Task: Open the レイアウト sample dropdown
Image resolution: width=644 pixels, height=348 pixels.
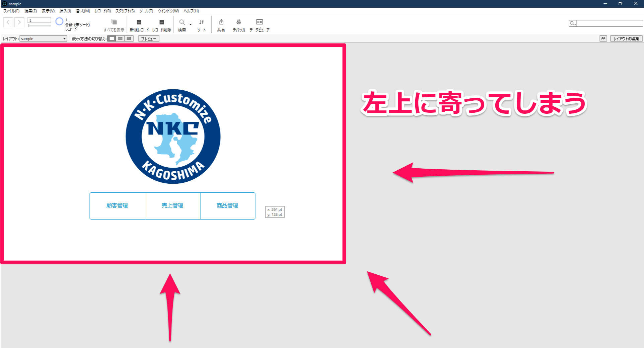Action: pyautogui.click(x=43, y=39)
